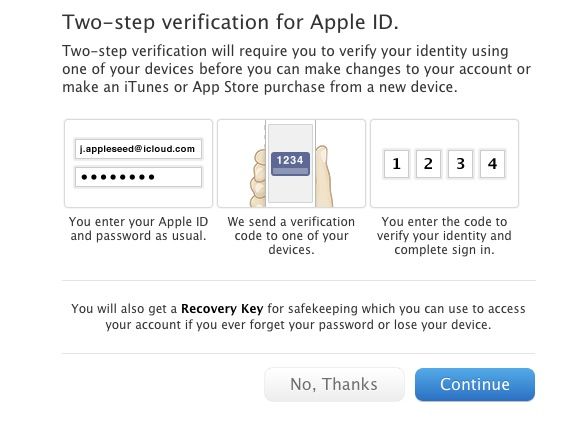The height and width of the screenshot is (434, 587).
Task: Tap the blue 1234 code bubble
Action: 291,163
